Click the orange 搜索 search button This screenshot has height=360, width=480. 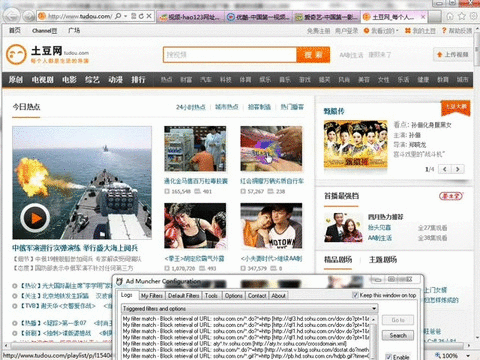313,55
